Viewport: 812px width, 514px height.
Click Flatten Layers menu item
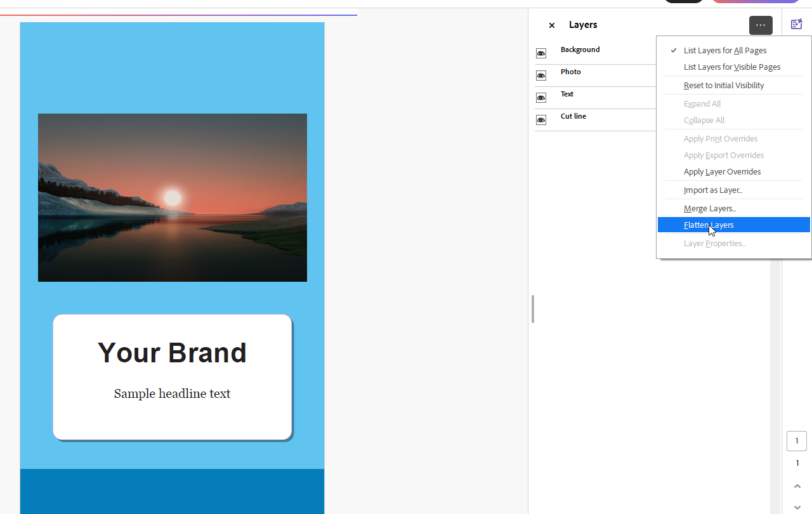point(734,225)
